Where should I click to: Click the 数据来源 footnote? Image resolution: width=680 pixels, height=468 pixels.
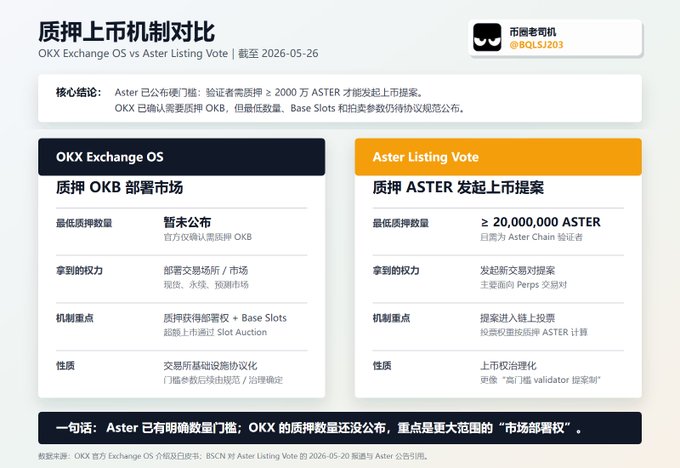(x=233, y=456)
